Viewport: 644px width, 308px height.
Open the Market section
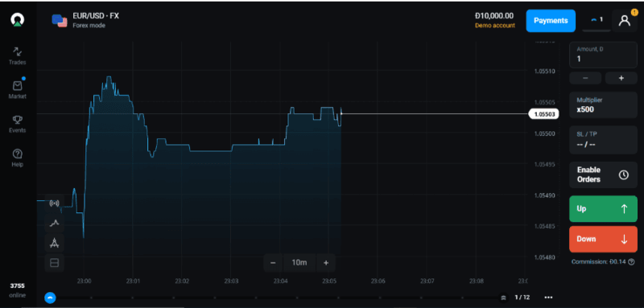(17, 90)
